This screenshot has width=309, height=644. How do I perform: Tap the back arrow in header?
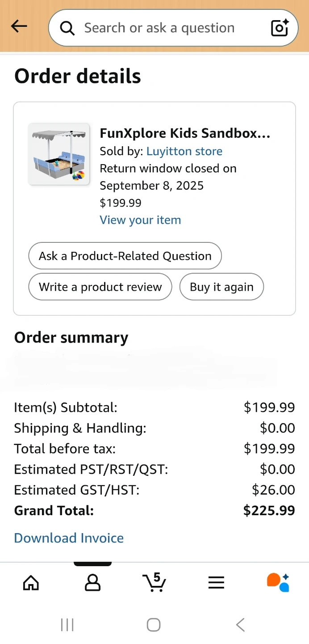click(x=19, y=26)
